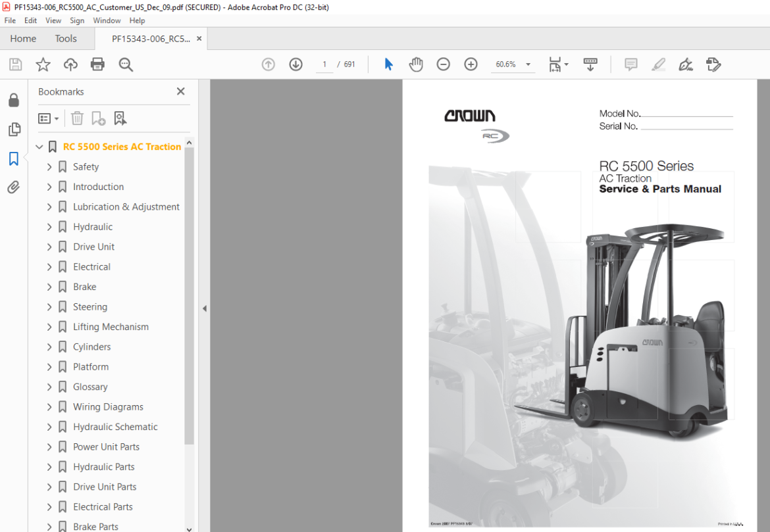Screen dimensions: 770x532
Task: Select the Hand pan tool
Action: tap(416, 64)
